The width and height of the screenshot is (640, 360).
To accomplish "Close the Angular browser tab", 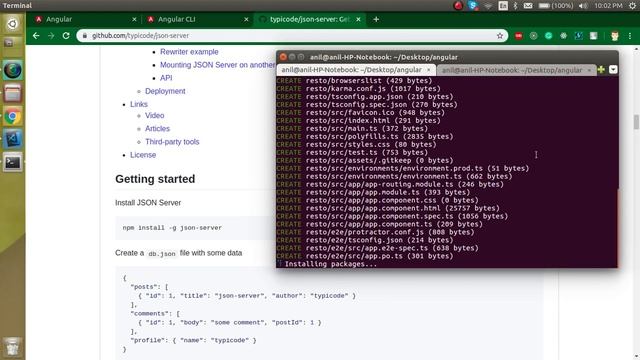I will pos(134,19).
